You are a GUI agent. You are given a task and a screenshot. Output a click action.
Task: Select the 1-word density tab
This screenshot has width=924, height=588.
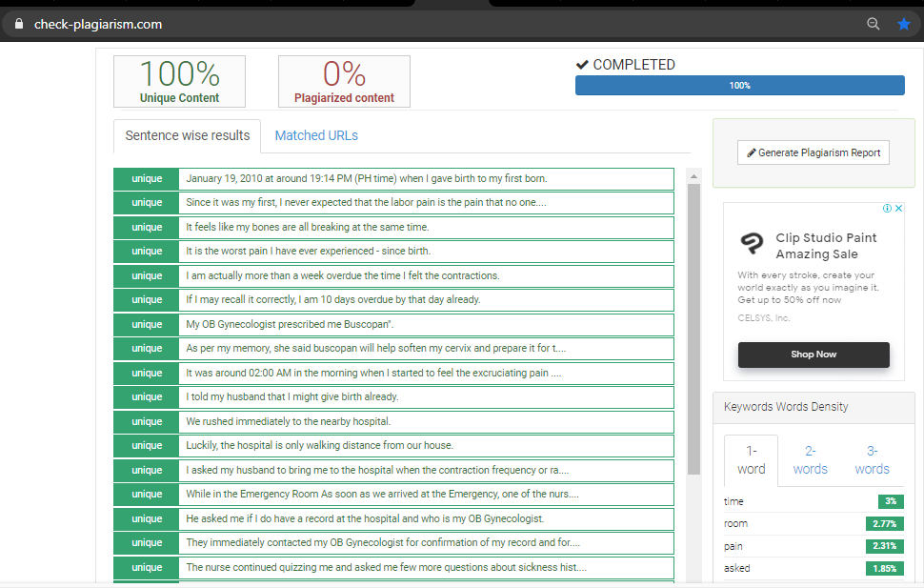(x=752, y=460)
